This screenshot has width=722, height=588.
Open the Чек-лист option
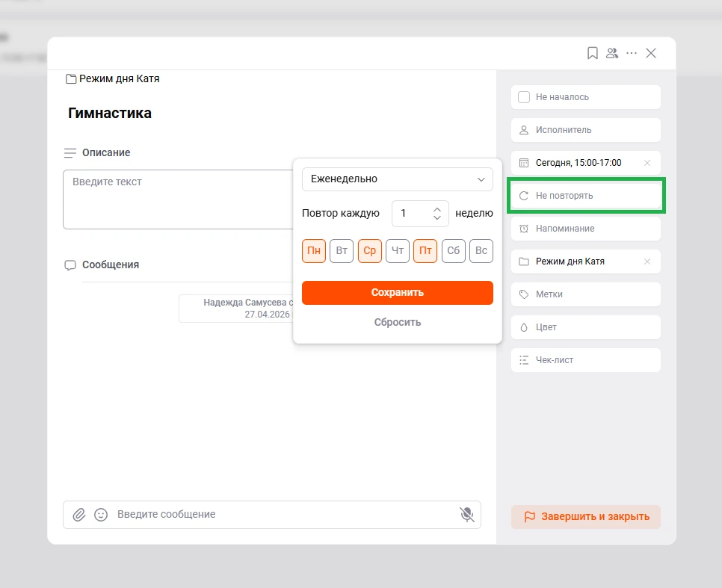585,360
